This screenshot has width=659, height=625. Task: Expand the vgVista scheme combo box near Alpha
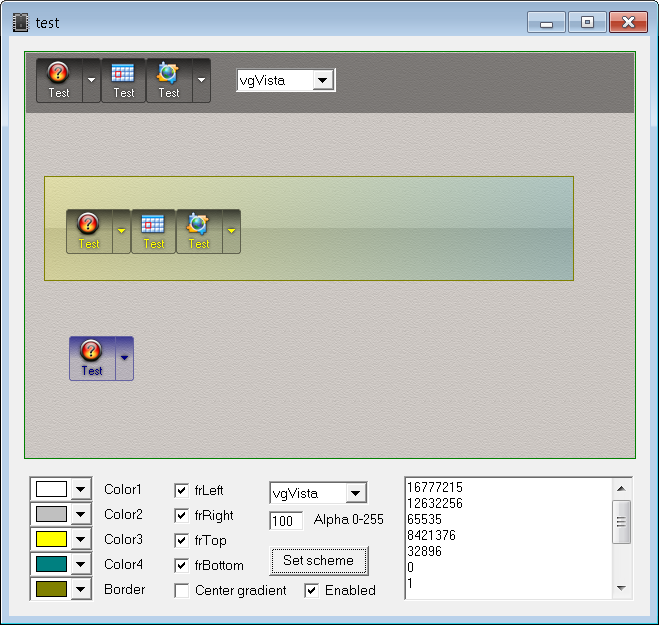355,493
